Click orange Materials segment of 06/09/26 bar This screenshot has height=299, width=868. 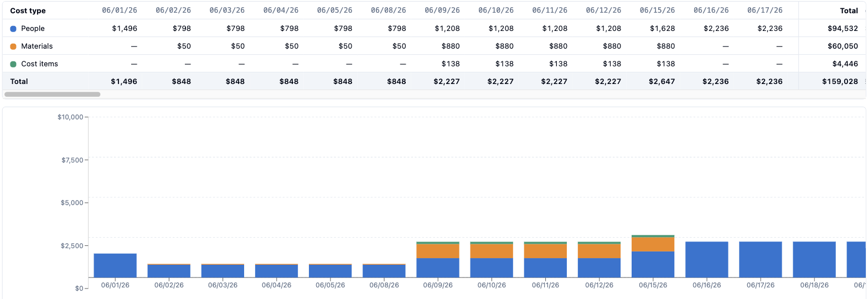click(x=438, y=251)
